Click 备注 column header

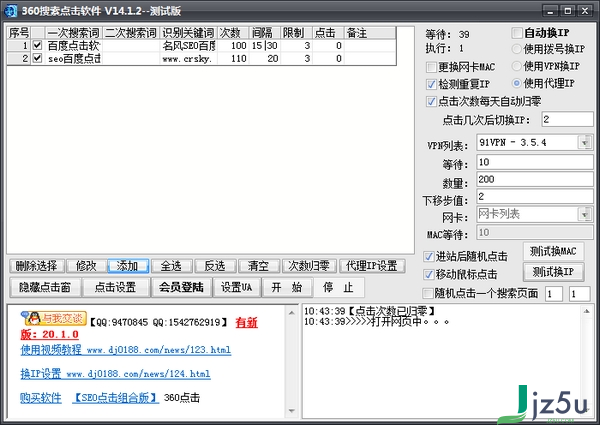pyautogui.click(x=370, y=33)
